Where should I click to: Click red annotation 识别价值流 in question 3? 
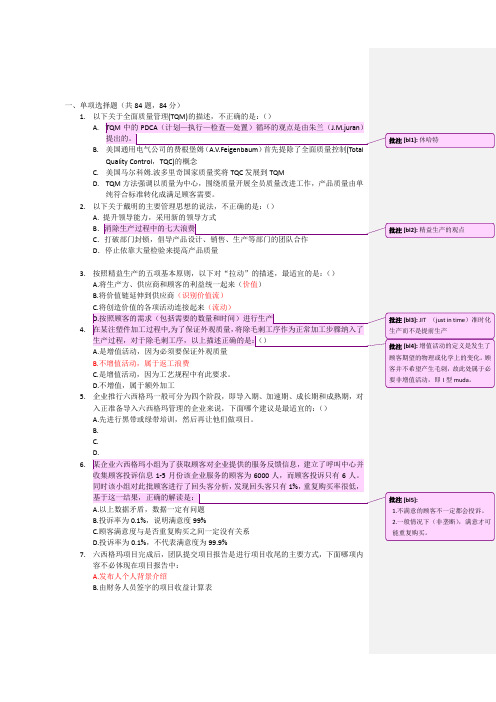201,295
